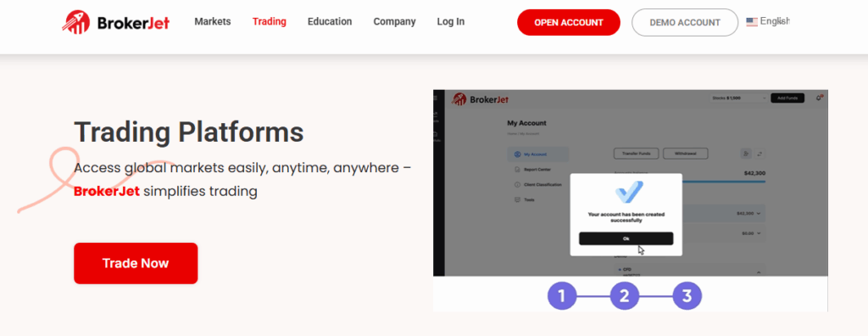868x336 pixels.
Task: Select step 3 in the preview stepper
Action: tap(687, 296)
